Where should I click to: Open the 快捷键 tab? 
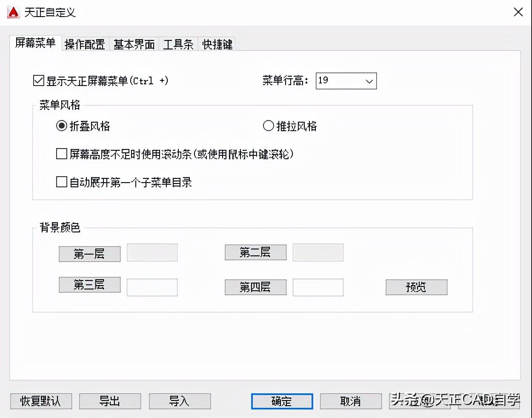(x=217, y=44)
